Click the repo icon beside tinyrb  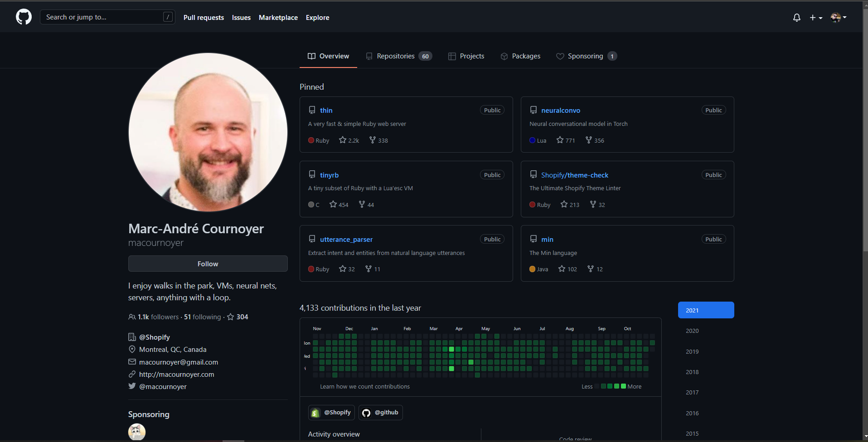point(312,174)
